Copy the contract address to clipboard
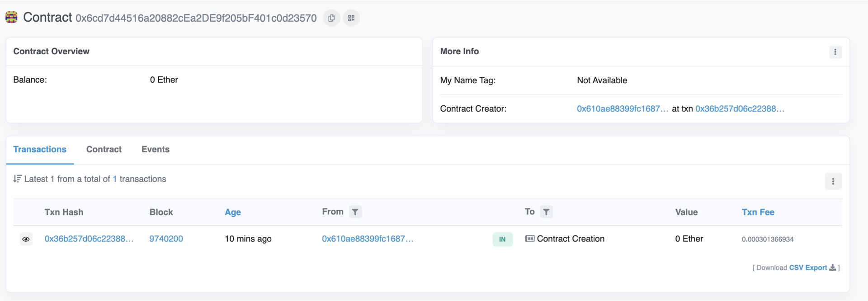Screen dimensions: 868x301 [x=331, y=18]
